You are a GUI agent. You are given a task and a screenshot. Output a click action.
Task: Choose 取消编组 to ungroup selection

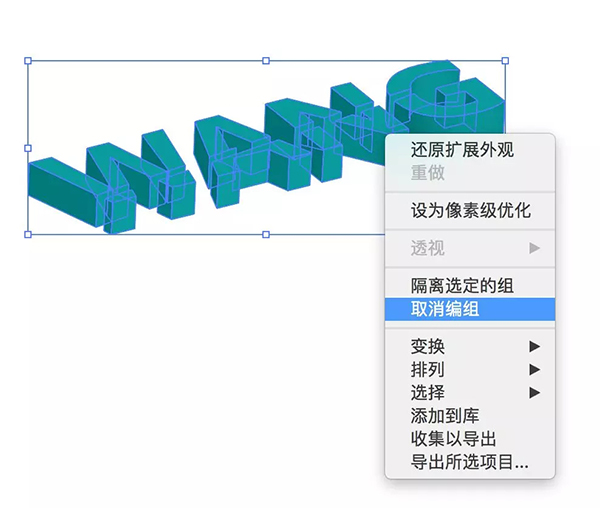click(470, 309)
